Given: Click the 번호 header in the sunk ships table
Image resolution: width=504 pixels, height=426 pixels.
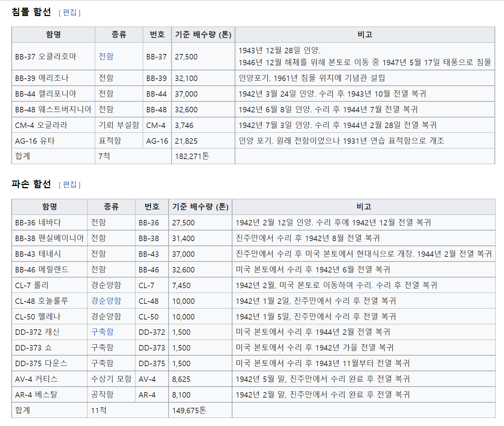Looking at the screenshot, I should pyautogui.click(x=157, y=35).
